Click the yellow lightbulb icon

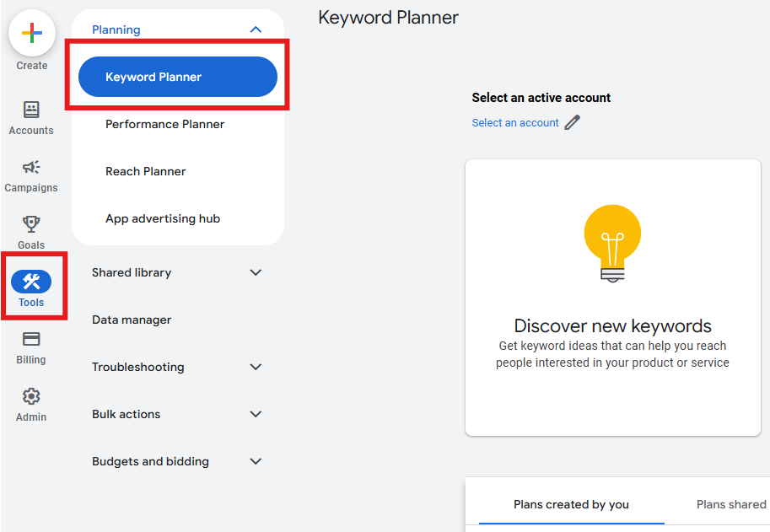pyautogui.click(x=612, y=244)
